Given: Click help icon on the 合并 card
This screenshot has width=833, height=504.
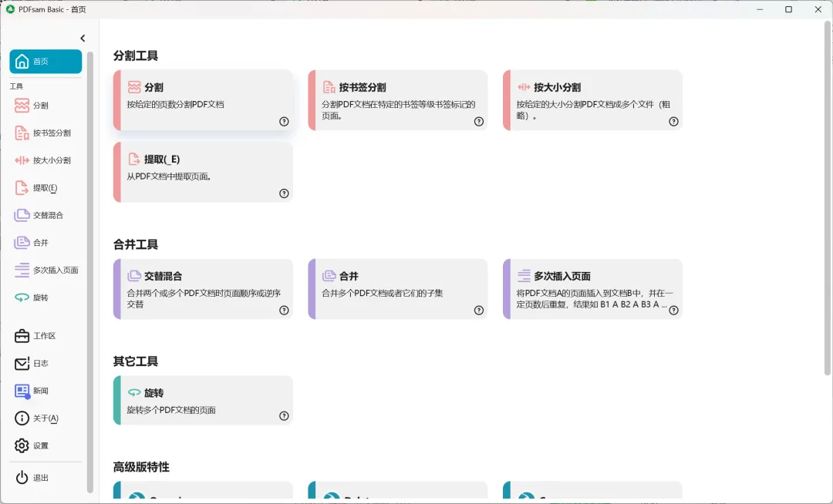Looking at the screenshot, I should coord(479,311).
